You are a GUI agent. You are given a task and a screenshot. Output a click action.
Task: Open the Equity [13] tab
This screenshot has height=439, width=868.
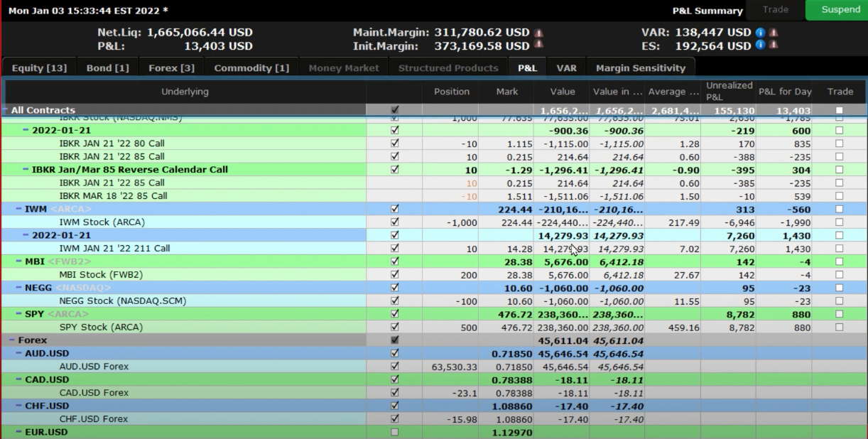(39, 68)
